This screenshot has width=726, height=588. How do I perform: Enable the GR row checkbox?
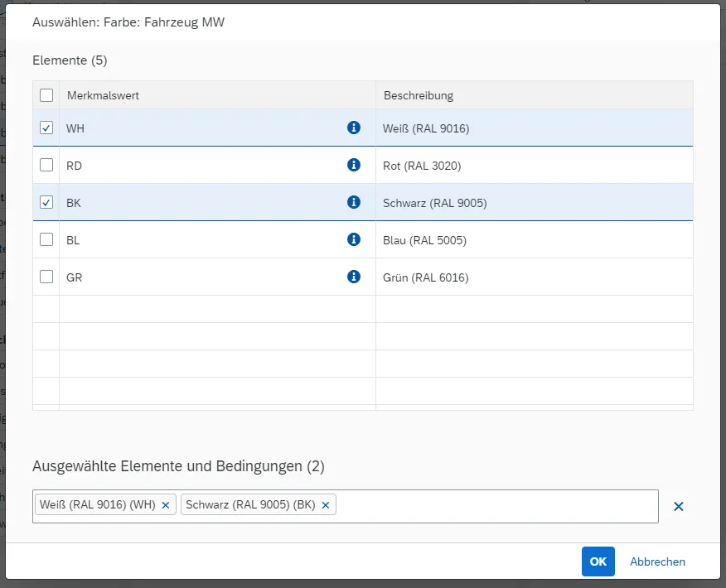pos(46,277)
